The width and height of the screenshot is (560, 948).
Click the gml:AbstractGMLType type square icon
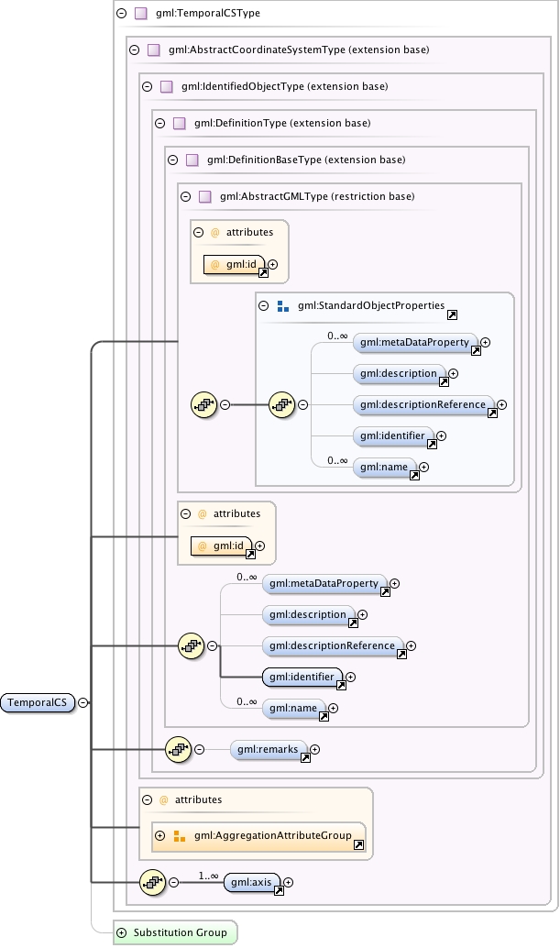(204, 196)
